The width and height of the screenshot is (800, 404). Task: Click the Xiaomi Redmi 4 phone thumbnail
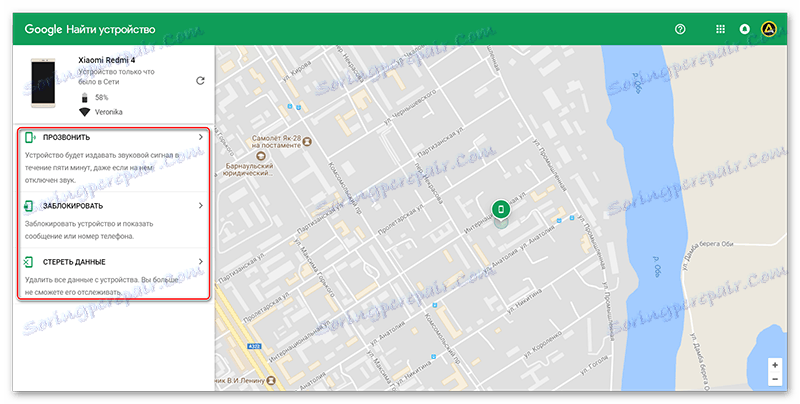coord(43,83)
